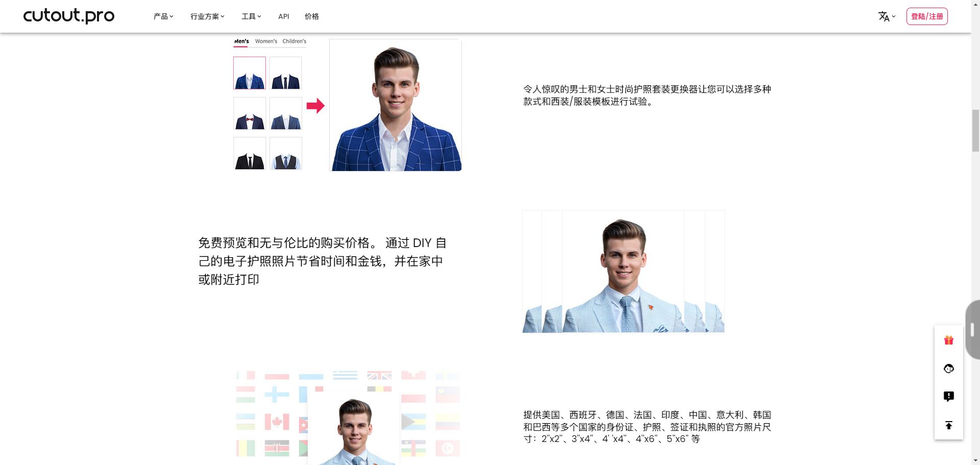Viewport: 980px width, 465px height.
Task: Choose the blue plaid suit thumbnail
Action: click(x=250, y=73)
